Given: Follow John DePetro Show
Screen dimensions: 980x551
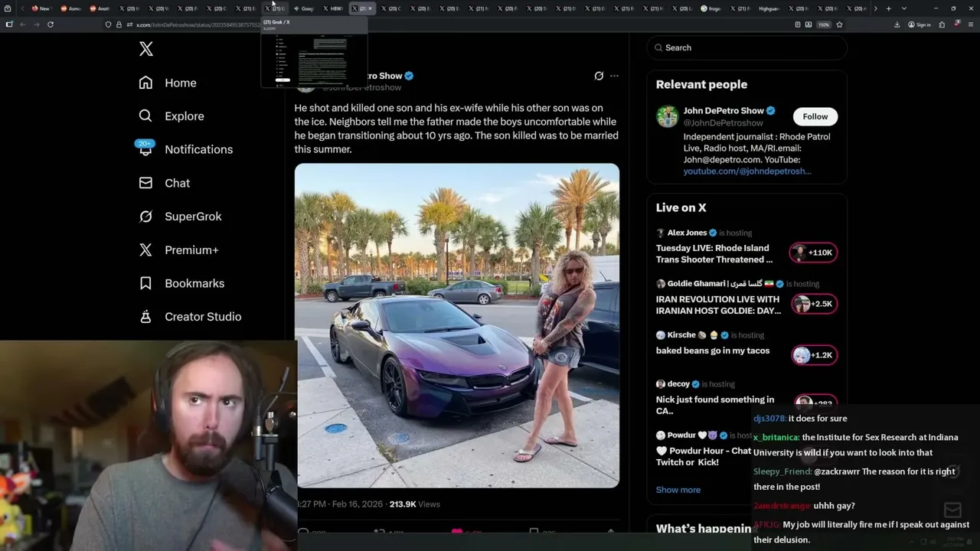Looking at the screenshot, I should 815,116.
